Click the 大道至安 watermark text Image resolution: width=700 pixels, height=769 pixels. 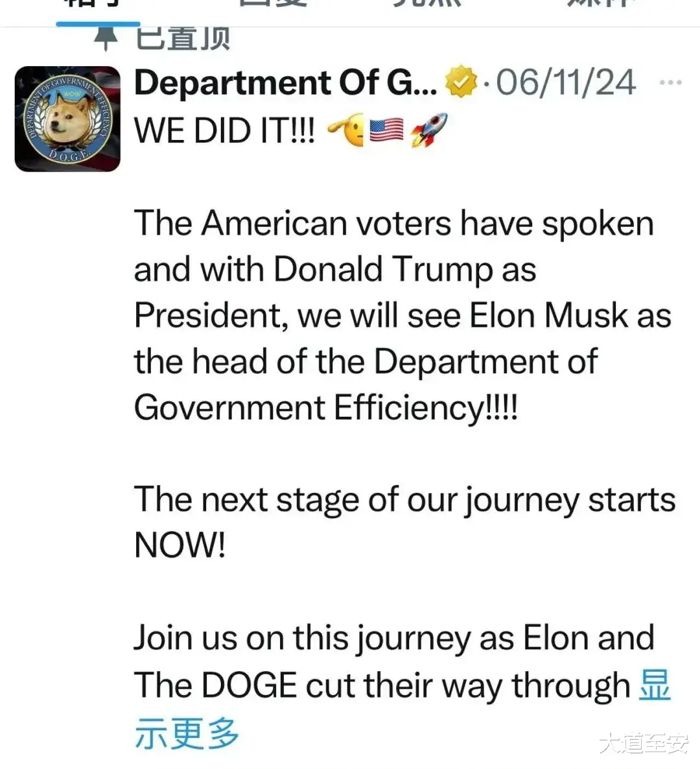[x=644, y=744]
